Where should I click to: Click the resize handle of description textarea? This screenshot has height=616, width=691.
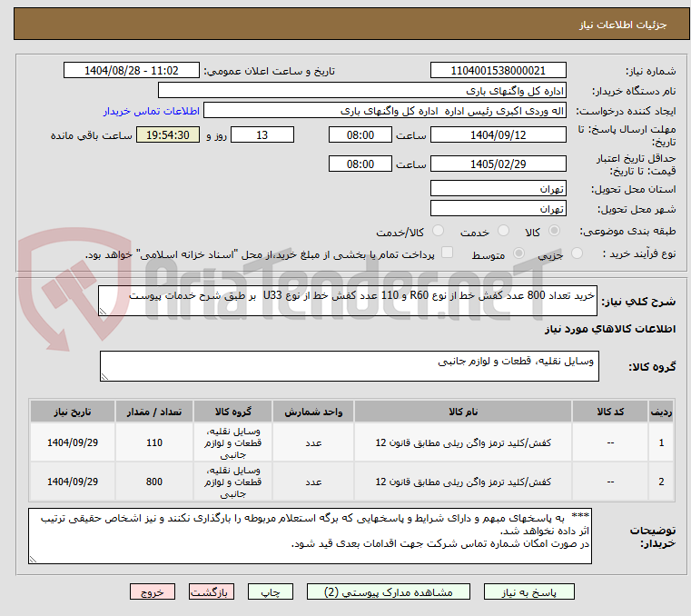click(x=103, y=312)
